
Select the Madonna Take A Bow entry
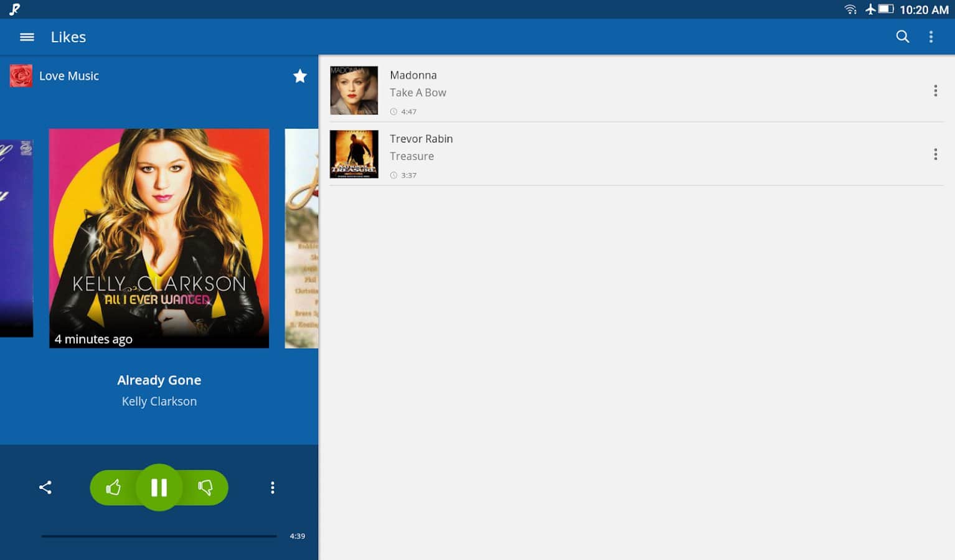[x=623, y=91]
